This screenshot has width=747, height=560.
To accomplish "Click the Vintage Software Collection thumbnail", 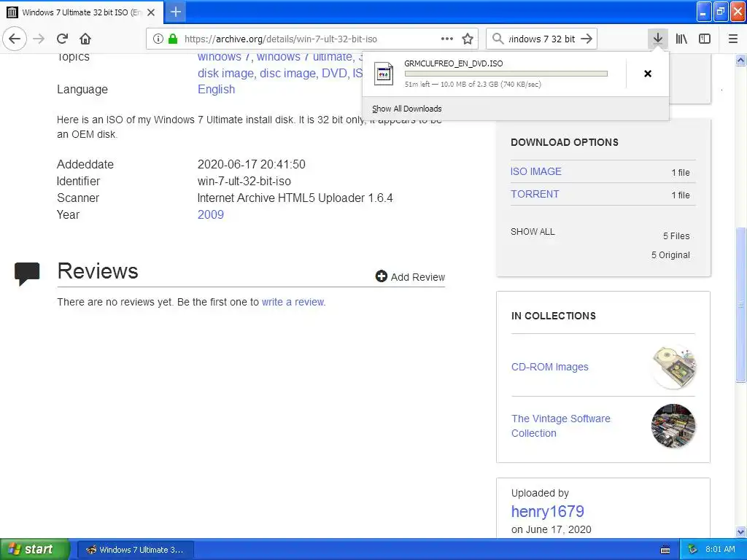I will pyautogui.click(x=673, y=426).
